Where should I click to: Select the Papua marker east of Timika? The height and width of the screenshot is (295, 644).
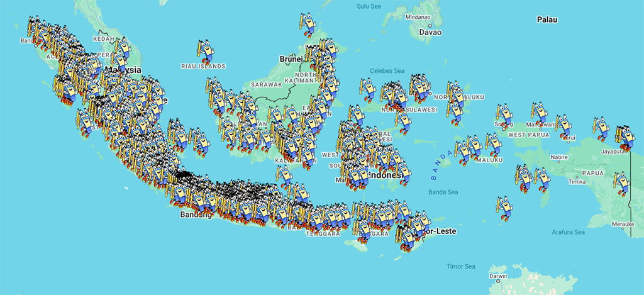pyautogui.click(x=621, y=184)
